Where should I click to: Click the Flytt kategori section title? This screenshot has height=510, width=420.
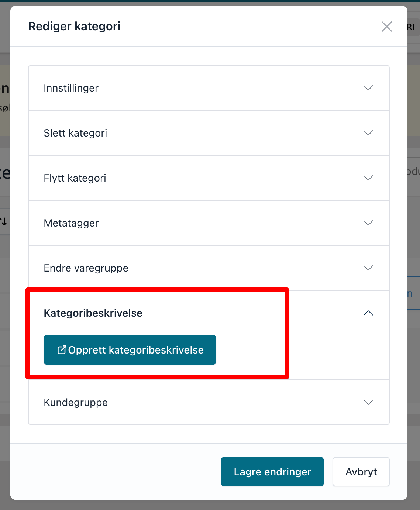[x=75, y=178]
